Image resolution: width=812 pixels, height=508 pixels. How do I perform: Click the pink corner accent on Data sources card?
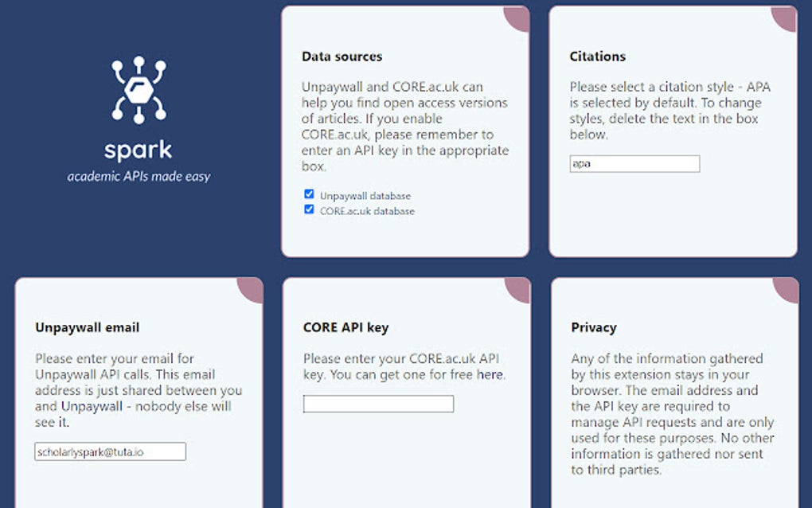(518, 18)
